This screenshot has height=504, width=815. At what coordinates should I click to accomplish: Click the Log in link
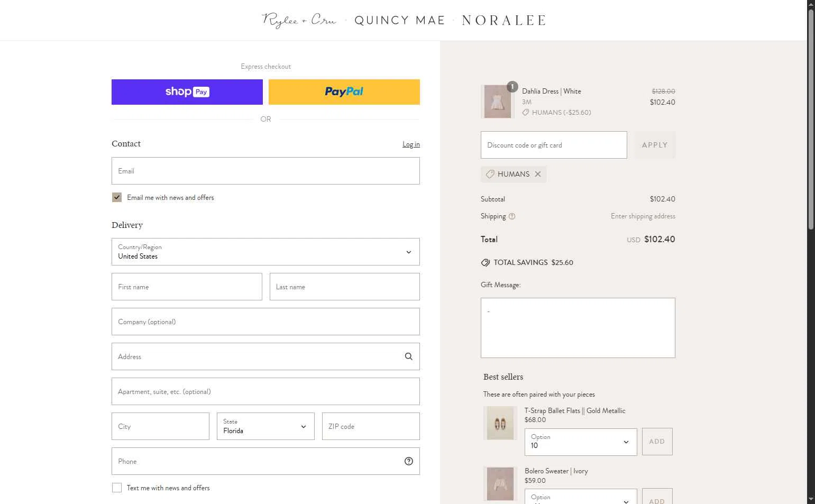click(411, 144)
